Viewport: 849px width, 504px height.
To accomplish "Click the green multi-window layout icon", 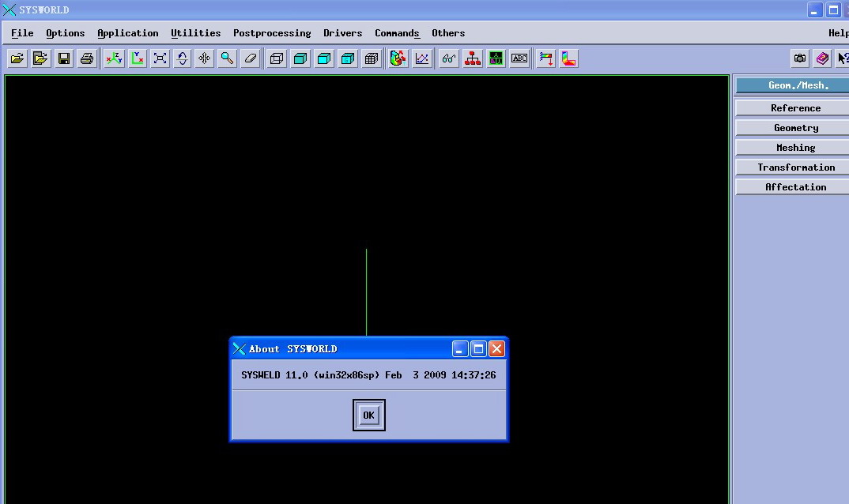I will (x=496, y=58).
